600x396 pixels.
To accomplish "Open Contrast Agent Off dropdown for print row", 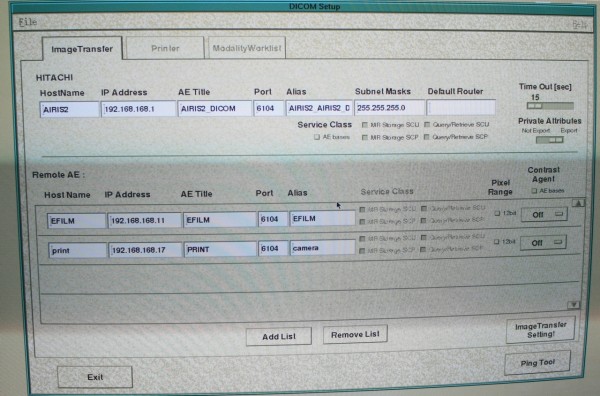I will [543, 243].
